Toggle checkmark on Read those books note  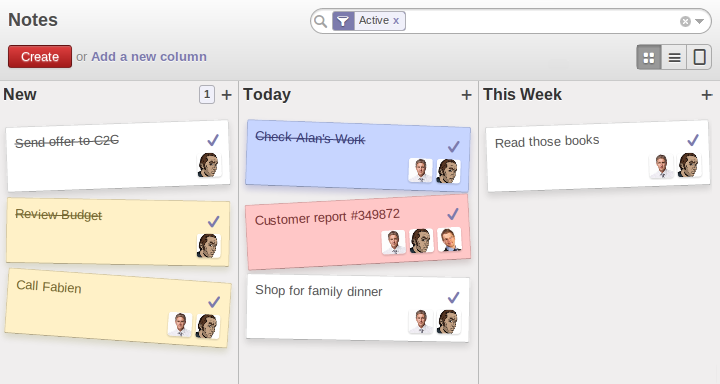[693, 140]
